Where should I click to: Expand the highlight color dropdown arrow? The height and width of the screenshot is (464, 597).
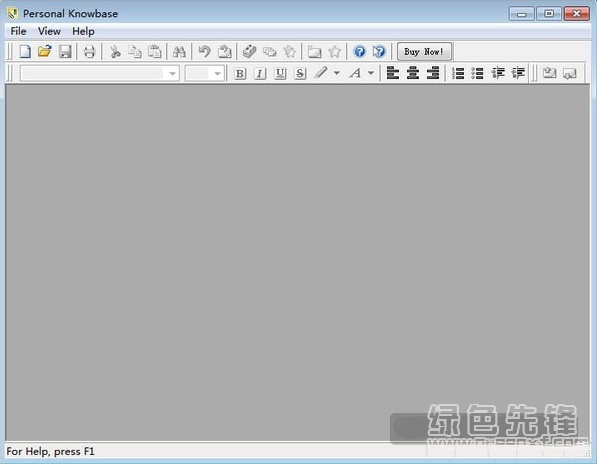click(x=337, y=73)
